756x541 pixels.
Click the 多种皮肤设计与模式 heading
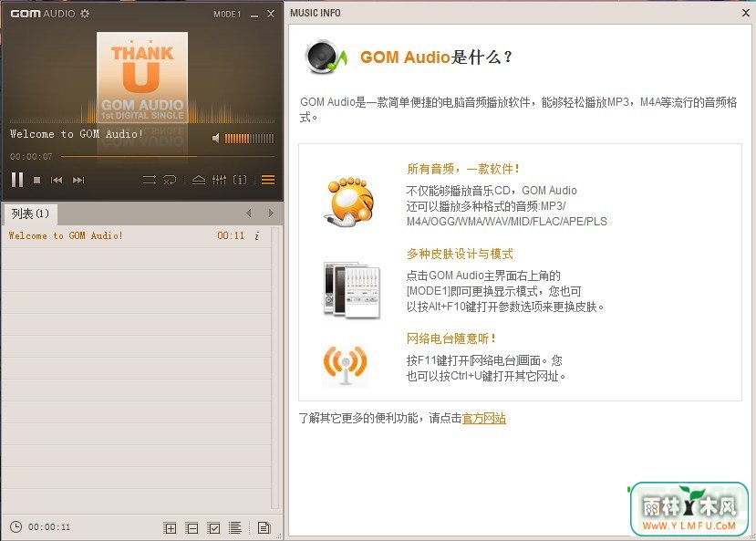[460, 254]
